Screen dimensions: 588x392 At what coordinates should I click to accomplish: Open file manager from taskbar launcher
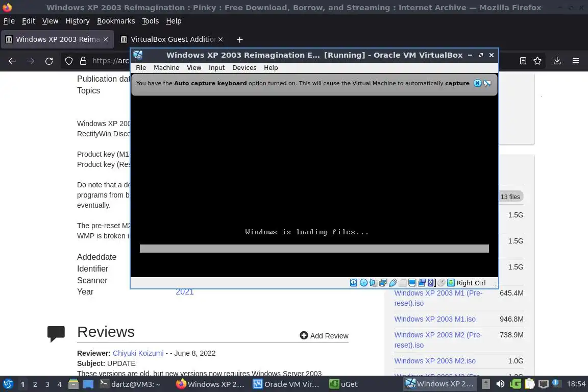(x=73, y=384)
